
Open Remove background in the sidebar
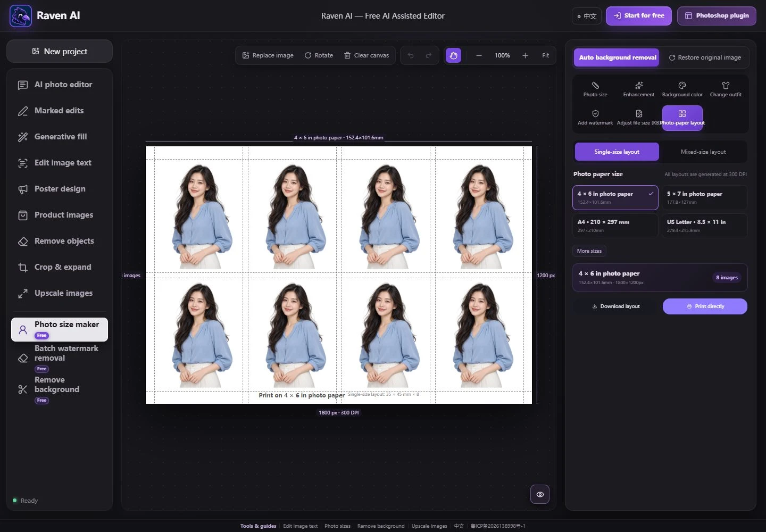(60, 389)
